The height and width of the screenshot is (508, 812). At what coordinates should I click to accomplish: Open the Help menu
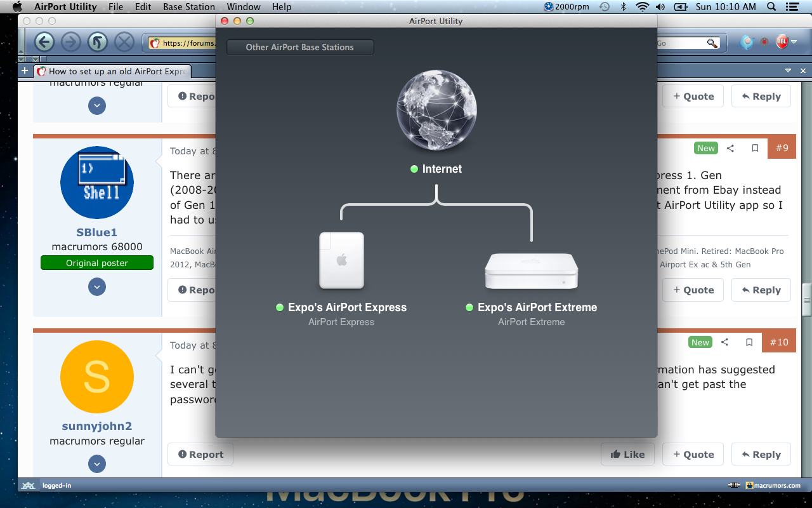[x=282, y=7]
